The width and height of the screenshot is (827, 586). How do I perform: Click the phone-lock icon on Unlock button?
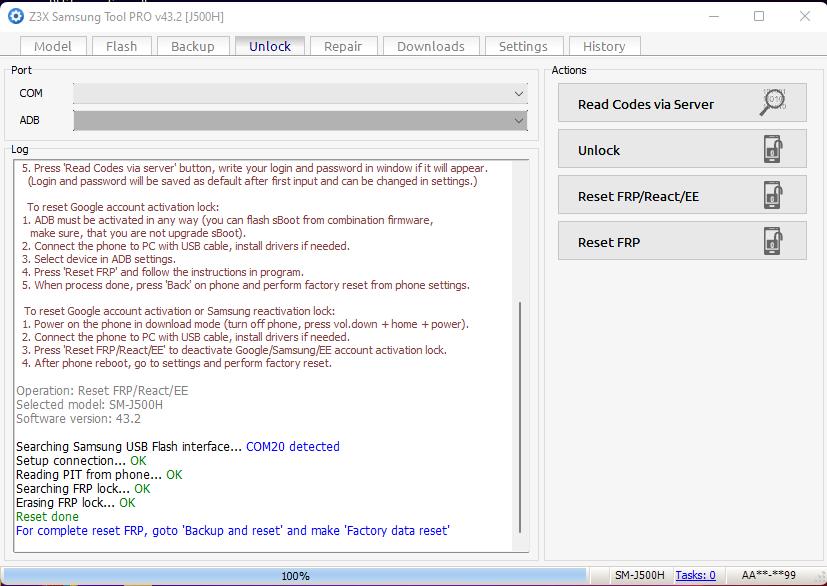pos(773,149)
